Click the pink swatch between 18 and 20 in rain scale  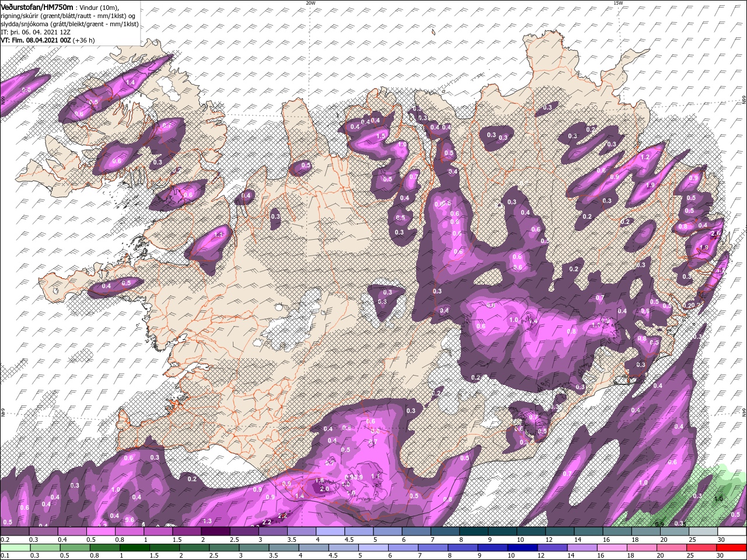pos(642,548)
